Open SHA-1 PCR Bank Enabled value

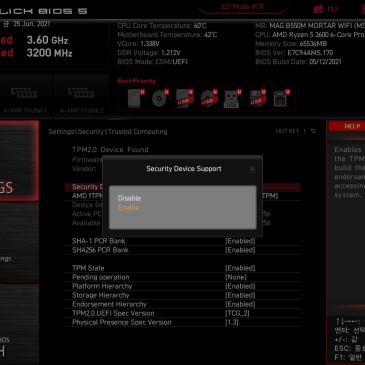click(x=240, y=241)
